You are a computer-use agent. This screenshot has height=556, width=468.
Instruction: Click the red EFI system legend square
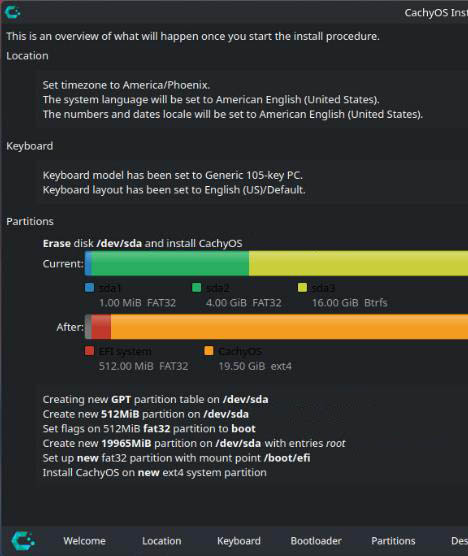click(90, 351)
